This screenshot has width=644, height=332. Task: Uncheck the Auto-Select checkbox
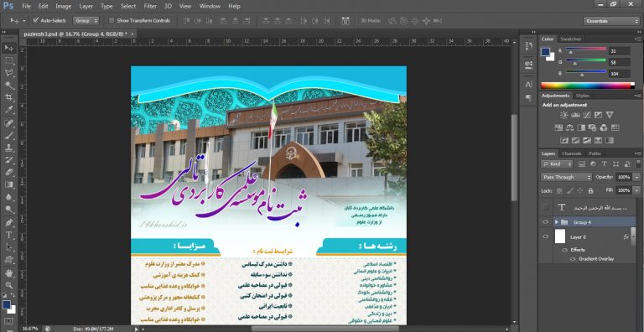pyautogui.click(x=36, y=20)
